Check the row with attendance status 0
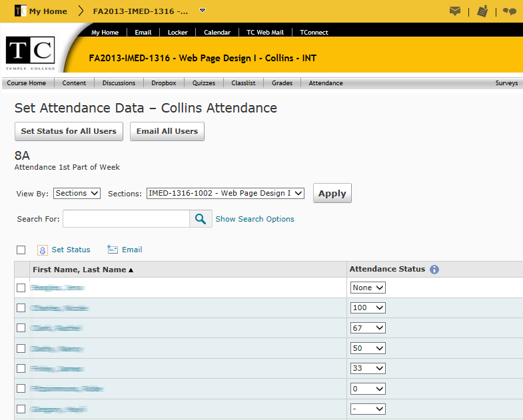The width and height of the screenshot is (523, 420). [x=21, y=388]
